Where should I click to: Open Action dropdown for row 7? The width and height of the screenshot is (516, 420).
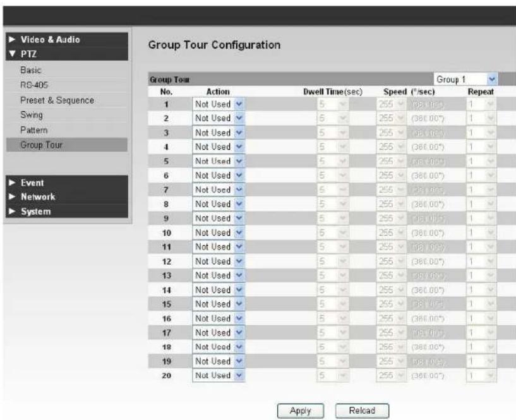point(219,190)
